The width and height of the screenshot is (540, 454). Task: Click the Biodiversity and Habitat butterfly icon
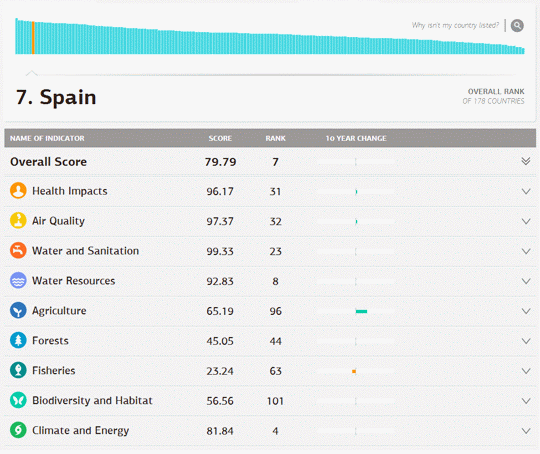[18, 400]
